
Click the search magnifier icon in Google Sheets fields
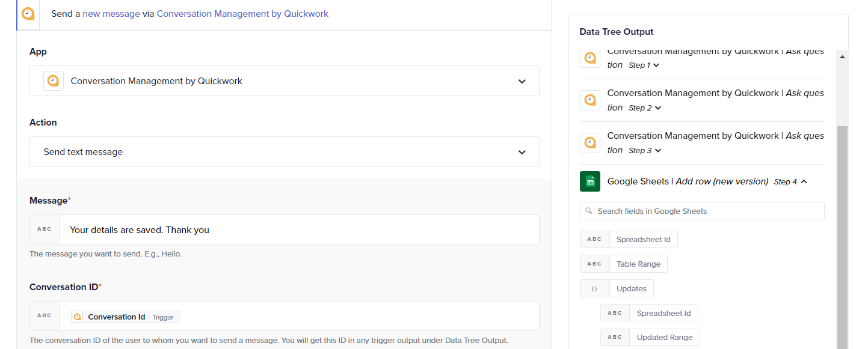point(589,211)
